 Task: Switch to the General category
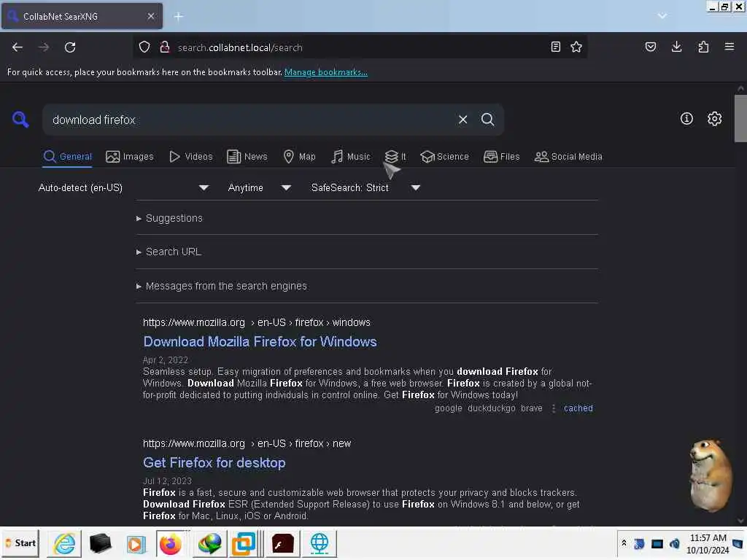tap(68, 157)
